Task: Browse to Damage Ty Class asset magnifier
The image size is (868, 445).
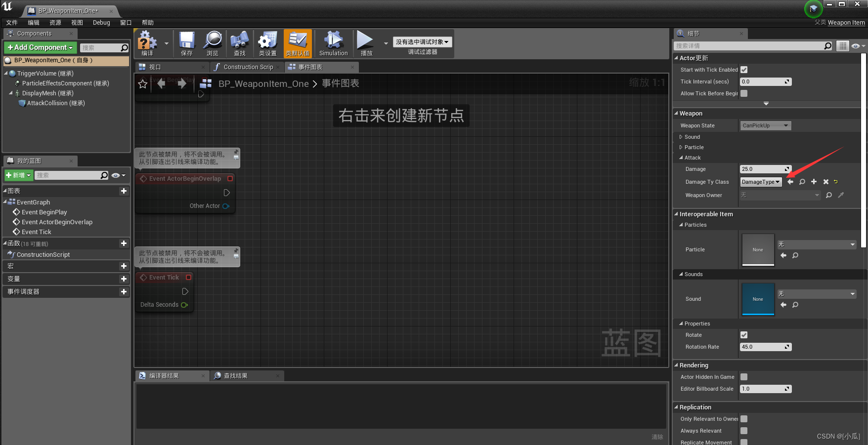Action: pyautogui.click(x=802, y=182)
